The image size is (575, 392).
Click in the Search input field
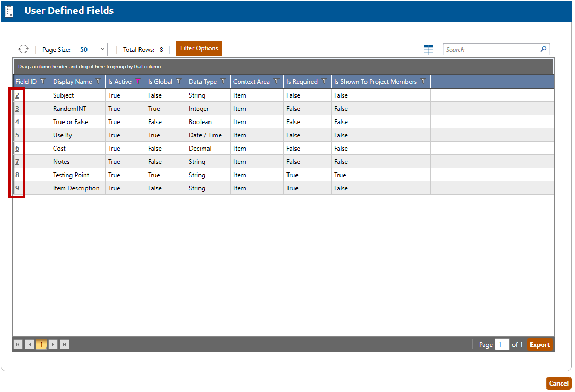(491, 49)
